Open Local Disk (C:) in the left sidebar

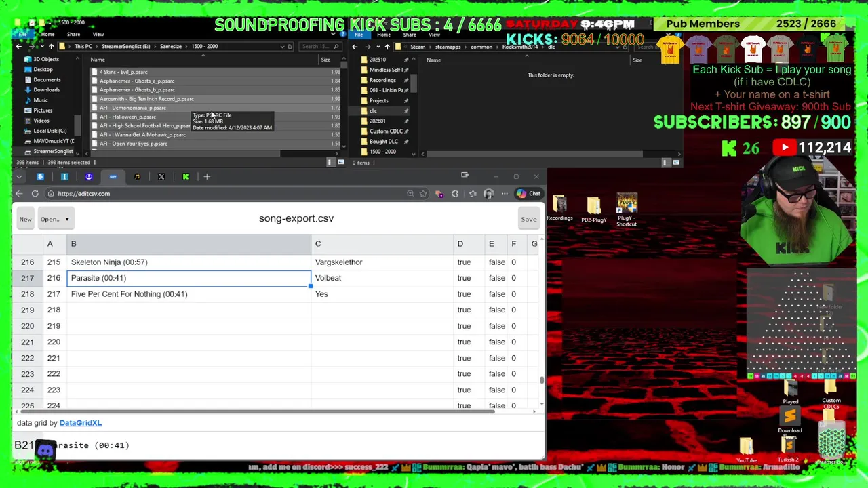(50, 131)
